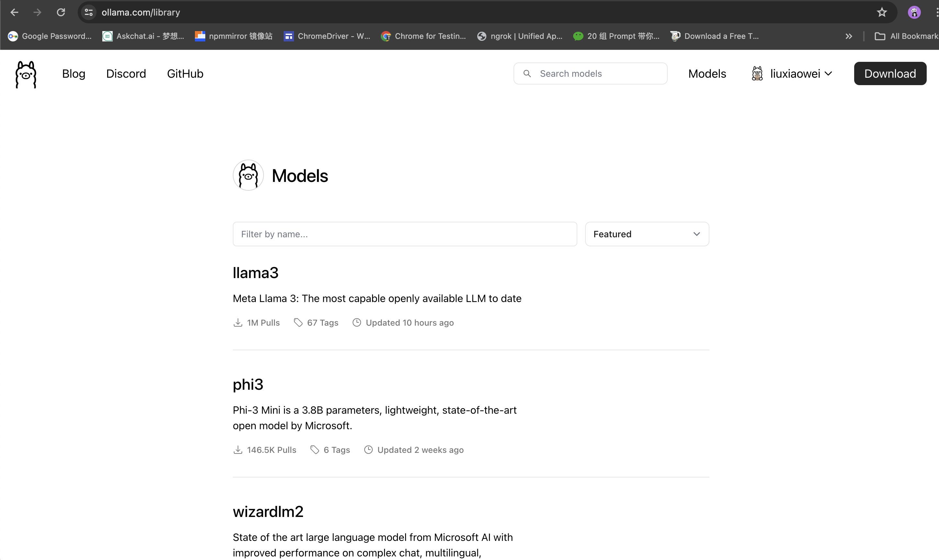Open the wizardlm2 model page

268,512
